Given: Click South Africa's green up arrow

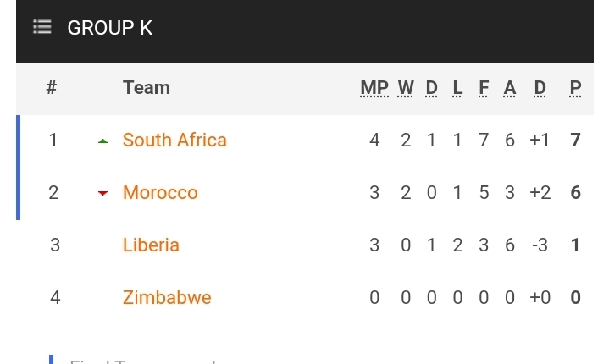Looking at the screenshot, I should click(x=102, y=141).
